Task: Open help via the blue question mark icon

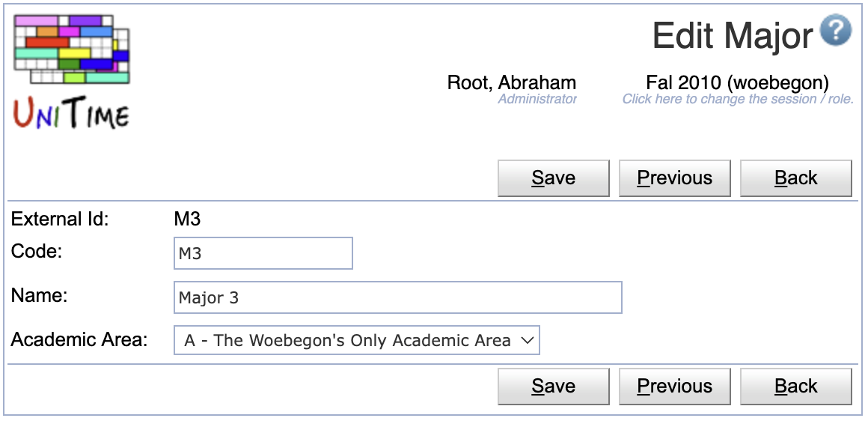Action: tap(835, 30)
